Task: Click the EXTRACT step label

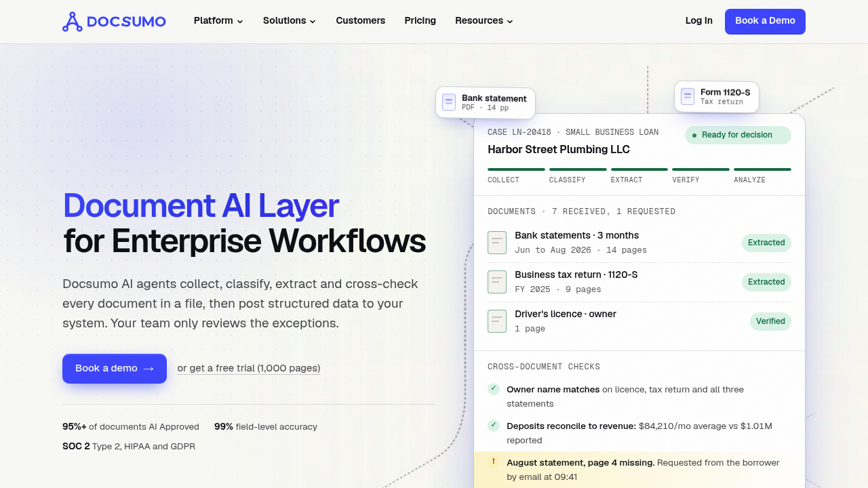Action: point(627,180)
